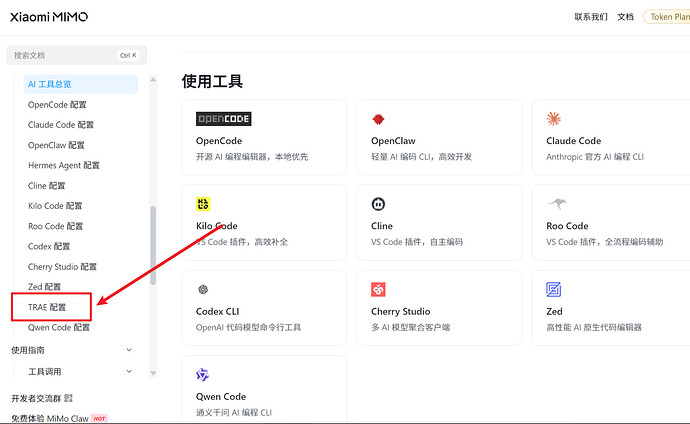The width and height of the screenshot is (690, 424).
Task: Click the blue Zed icon
Action: click(554, 289)
